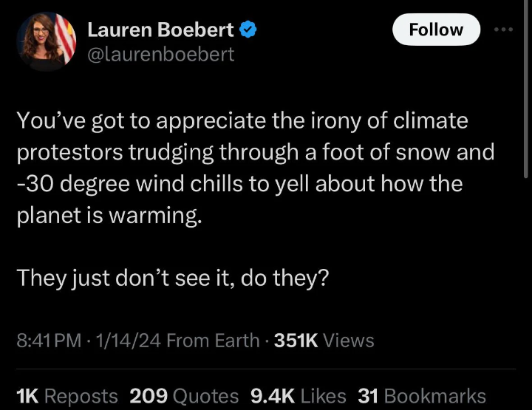Open the 351K Views count
Image resolution: width=532 pixels, height=410 pixels.
pos(324,341)
